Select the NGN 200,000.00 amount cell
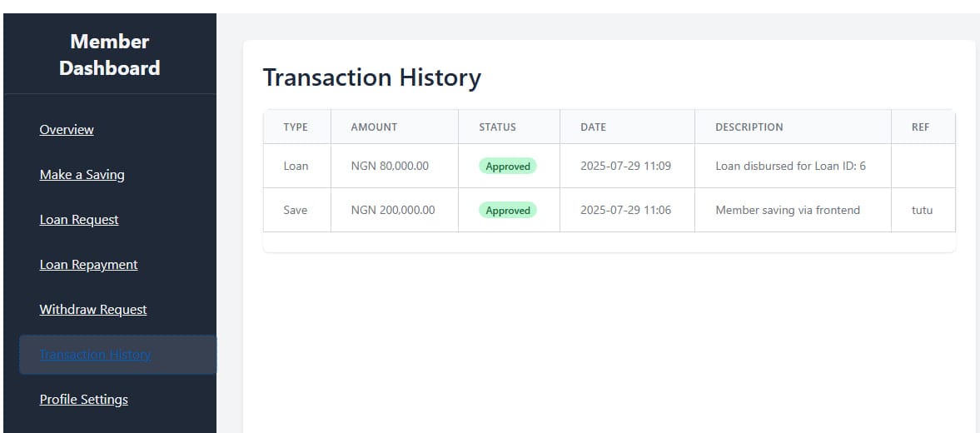This screenshot has height=433, width=980. [x=393, y=211]
